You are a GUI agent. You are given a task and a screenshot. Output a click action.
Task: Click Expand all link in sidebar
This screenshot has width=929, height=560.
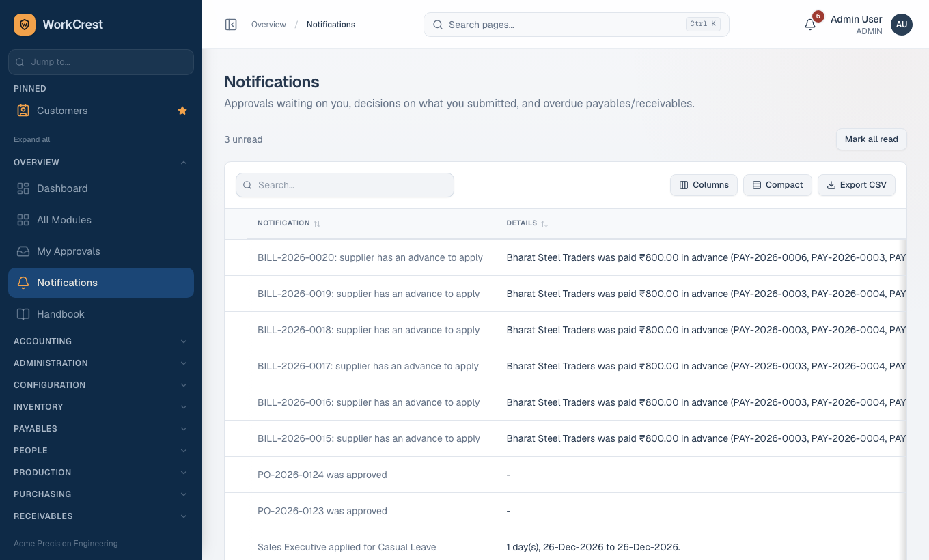(x=32, y=139)
